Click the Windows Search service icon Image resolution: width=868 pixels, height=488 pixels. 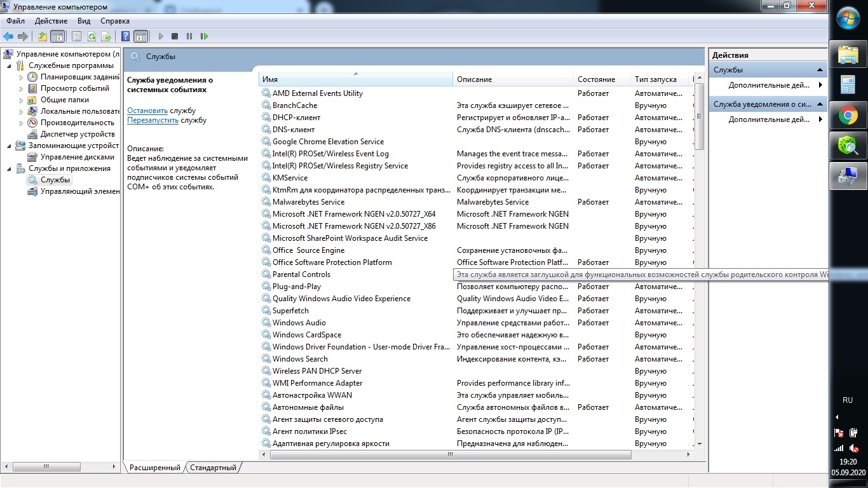[266, 359]
